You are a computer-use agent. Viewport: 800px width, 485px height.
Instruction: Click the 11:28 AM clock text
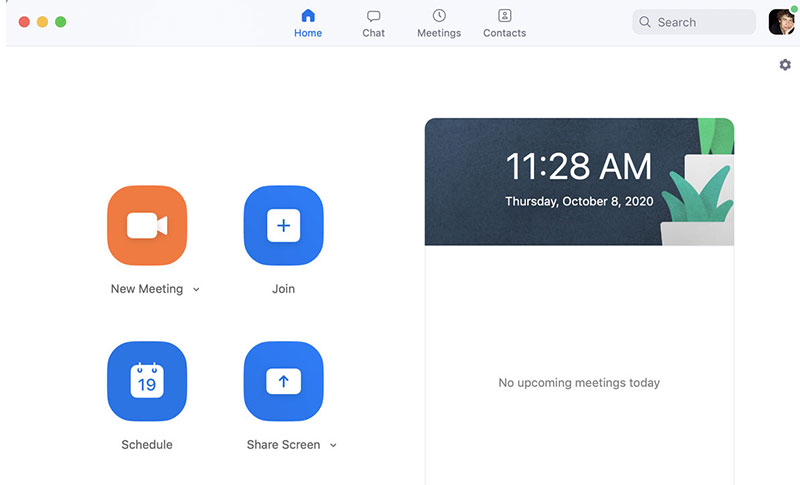(579, 167)
